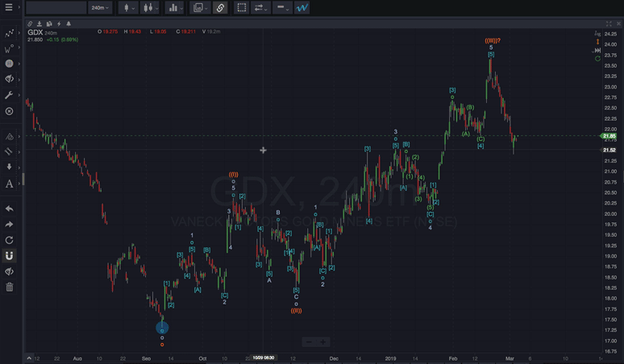Click the circular refresh icon in sidebar
The width and height of the screenshot is (624, 364).
pos(9,240)
